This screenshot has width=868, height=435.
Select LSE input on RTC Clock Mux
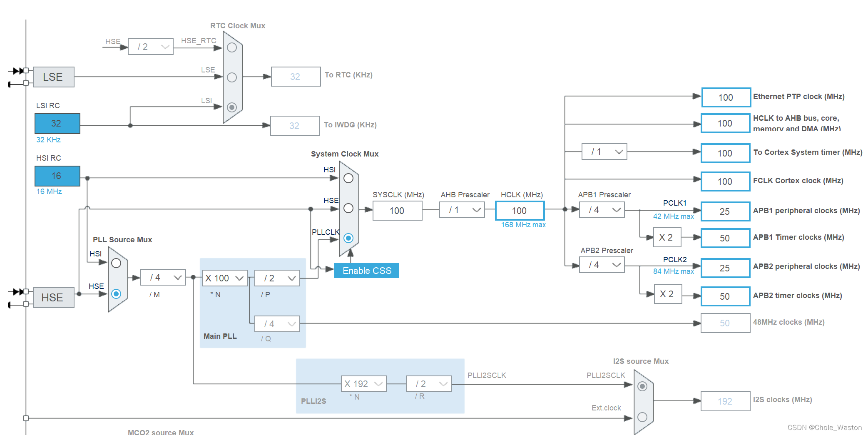pos(232,77)
